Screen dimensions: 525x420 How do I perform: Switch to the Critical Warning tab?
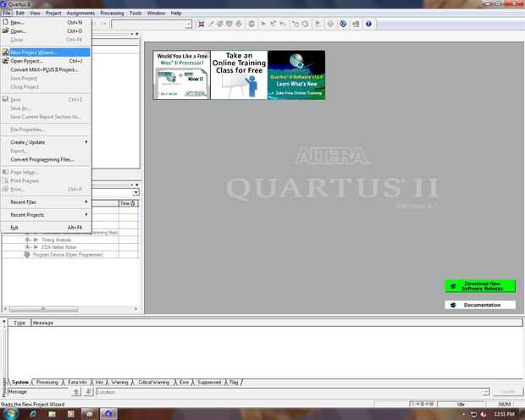click(153, 382)
